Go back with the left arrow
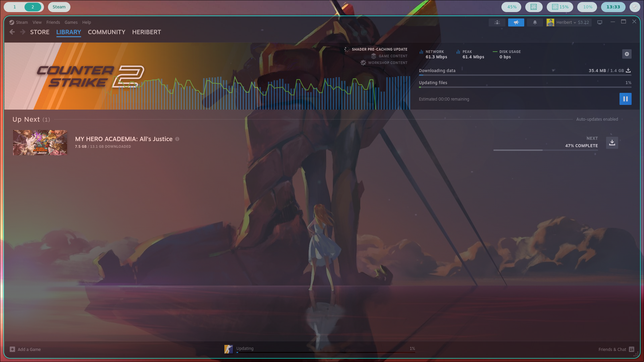 [x=12, y=32]
